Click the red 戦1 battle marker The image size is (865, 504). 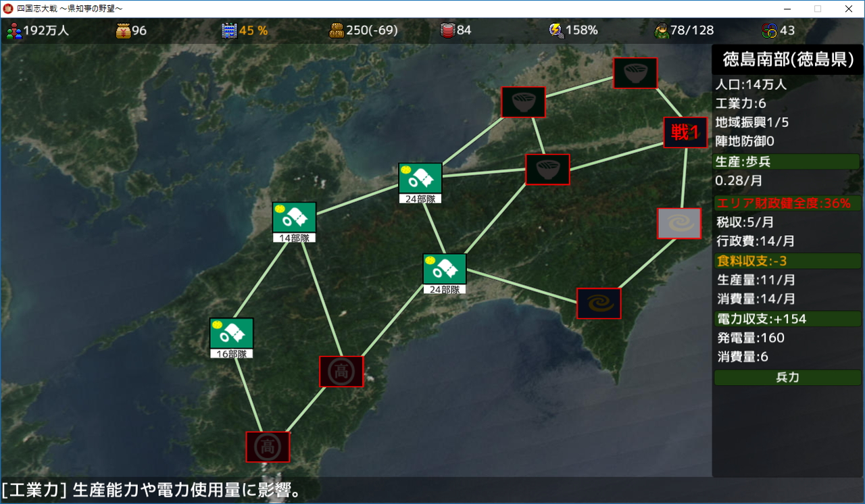(685, 132)
